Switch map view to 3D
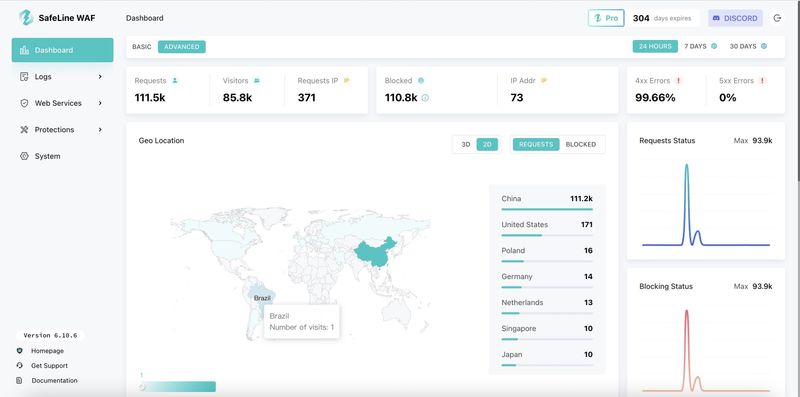The width and height of the screenshot is (800, 397). pyautogui.click(x=465, y=144)
